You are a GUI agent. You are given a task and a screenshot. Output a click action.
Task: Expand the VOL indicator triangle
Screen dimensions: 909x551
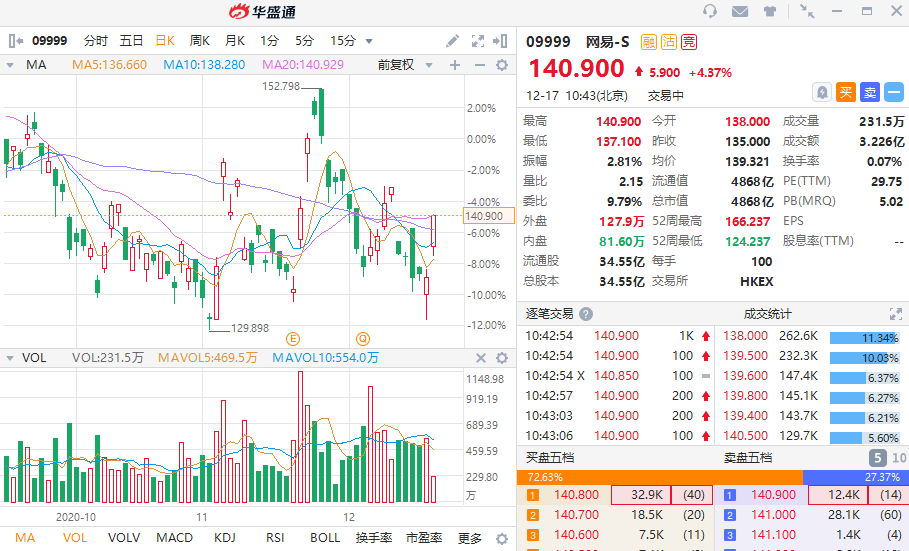click(10, 358)
